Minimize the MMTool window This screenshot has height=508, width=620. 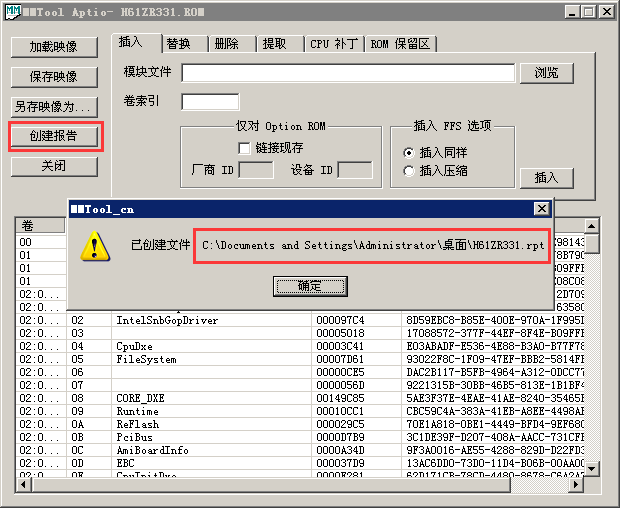572,12
